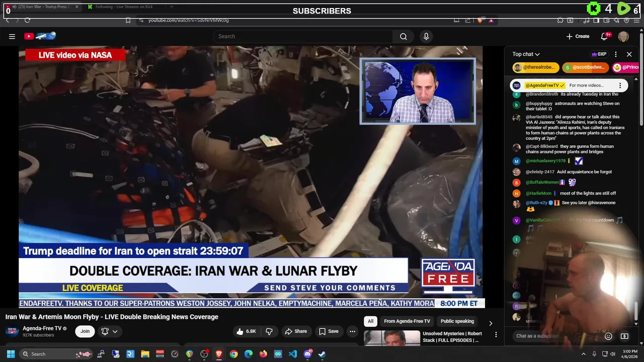Open the Brave Shields lion icon
Image resolution: width=644 pixels, height=362 pixels.
click(x=480, y=20)
